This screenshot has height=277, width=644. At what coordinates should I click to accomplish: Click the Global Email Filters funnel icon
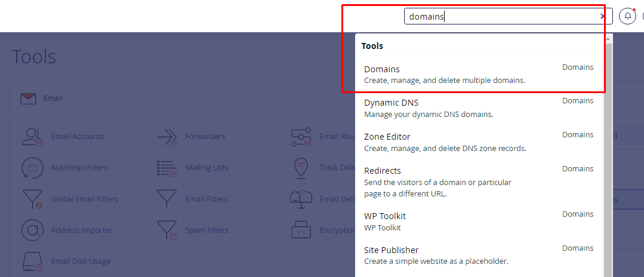coord(32,199)
